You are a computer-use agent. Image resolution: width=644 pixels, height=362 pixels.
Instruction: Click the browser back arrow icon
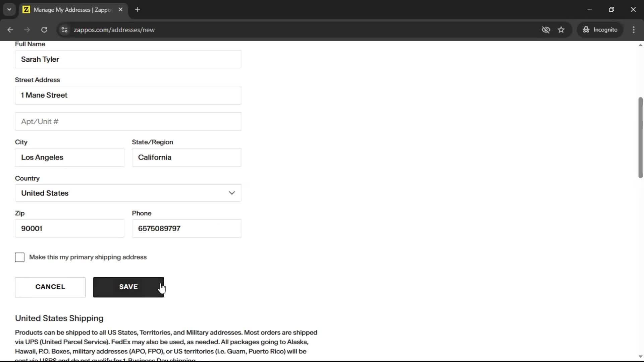click(10, 30)
